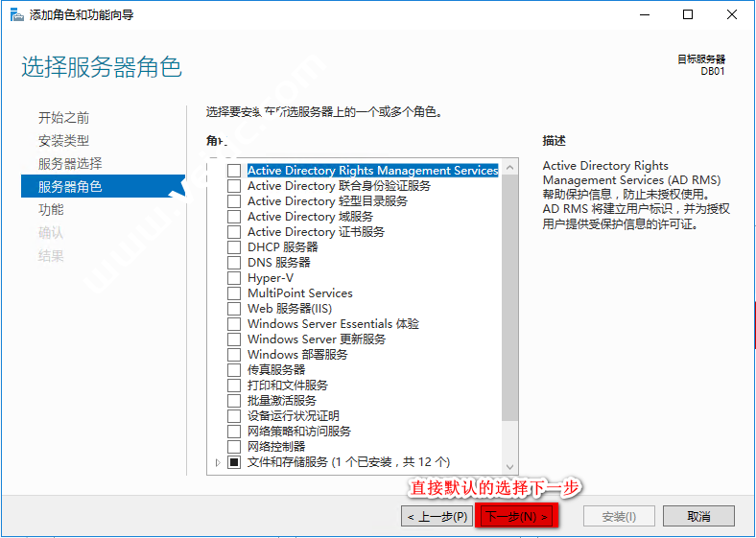Jump to the 功能 wizard step
Viewport: 756px width, 538px height.
click(51, 210)
